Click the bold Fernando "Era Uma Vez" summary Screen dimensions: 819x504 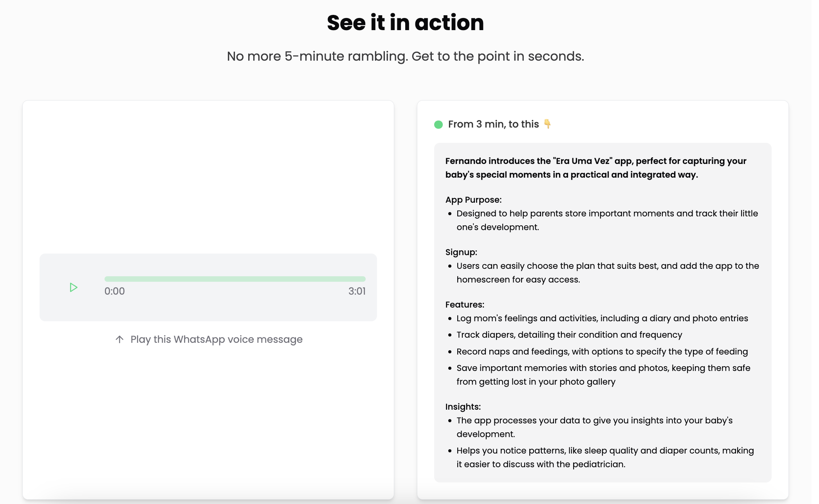coord(595,168)
